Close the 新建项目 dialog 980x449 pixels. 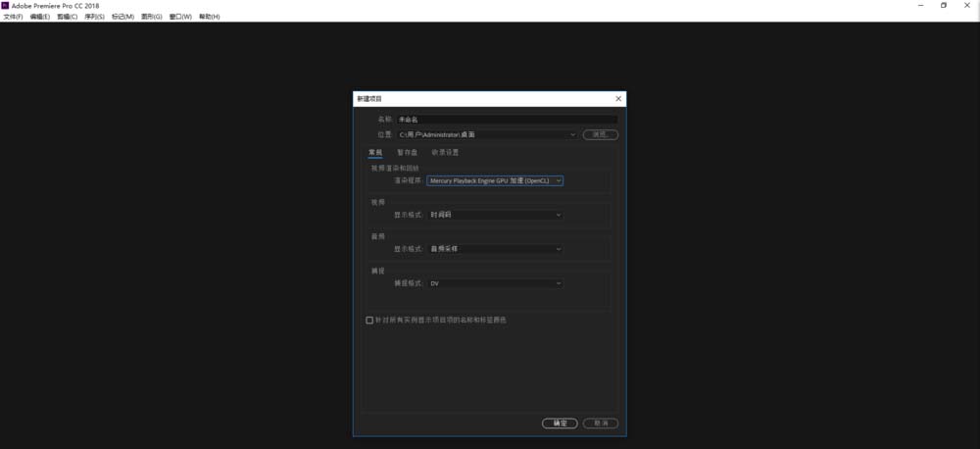(618, 99)
